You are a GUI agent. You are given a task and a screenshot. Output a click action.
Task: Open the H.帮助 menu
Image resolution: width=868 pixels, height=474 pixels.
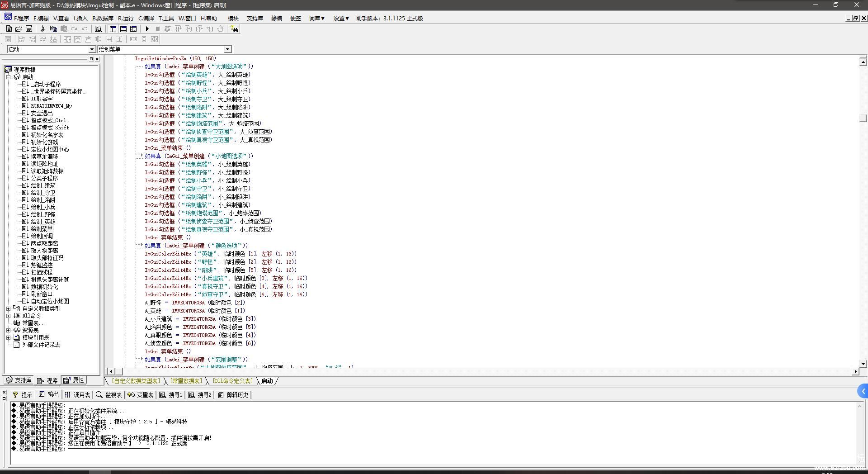pos(209,19)
